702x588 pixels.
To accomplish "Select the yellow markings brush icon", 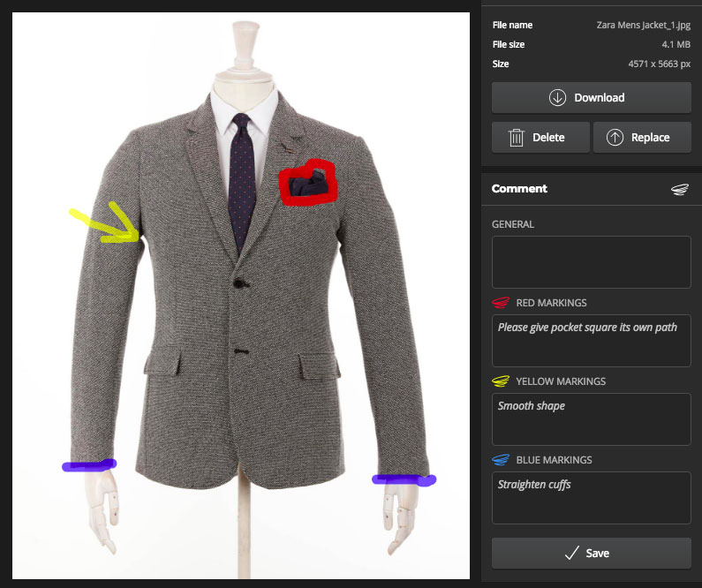I will point(501,381).
